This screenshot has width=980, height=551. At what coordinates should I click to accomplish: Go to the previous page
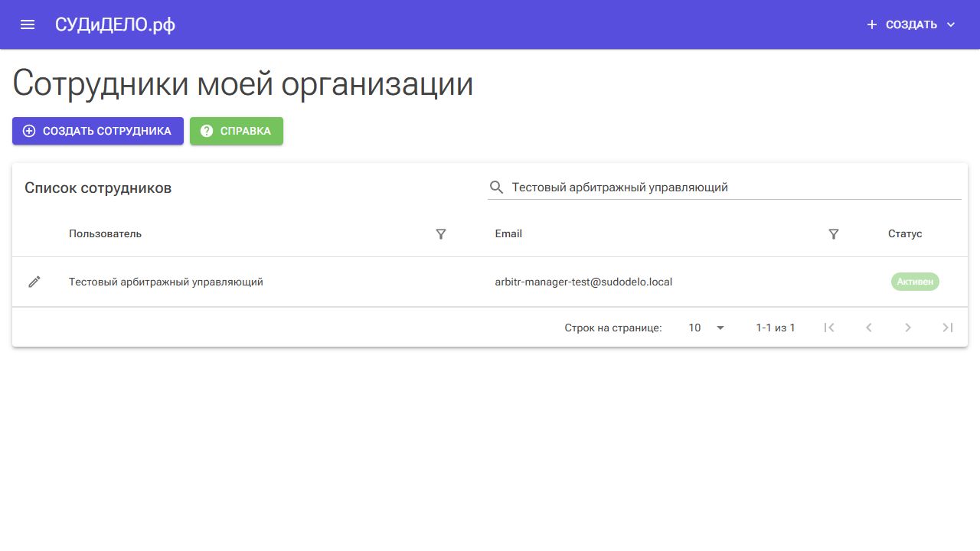868,328
